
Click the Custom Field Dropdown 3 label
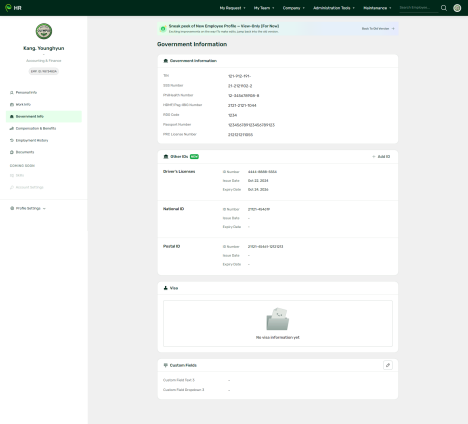[x=183, y=390]
